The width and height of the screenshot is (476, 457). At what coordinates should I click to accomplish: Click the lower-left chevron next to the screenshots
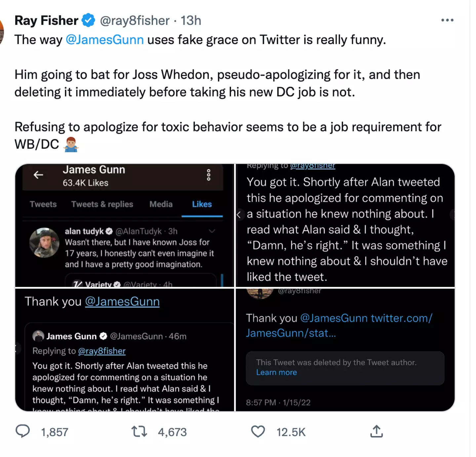[17, 348]
